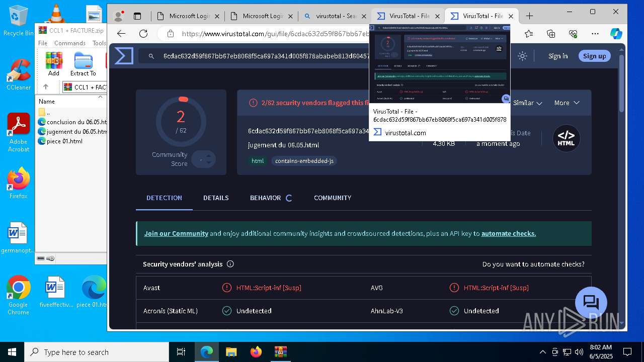Open Firefox desktop shortcut
Viewport: 644px width, 362px height.
click(x=19, y=183)
